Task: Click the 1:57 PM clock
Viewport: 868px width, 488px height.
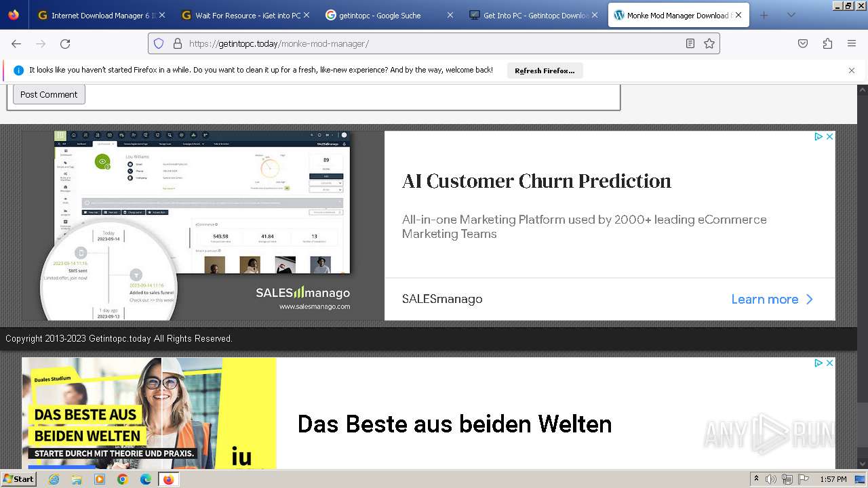Action: coord(833,479)
